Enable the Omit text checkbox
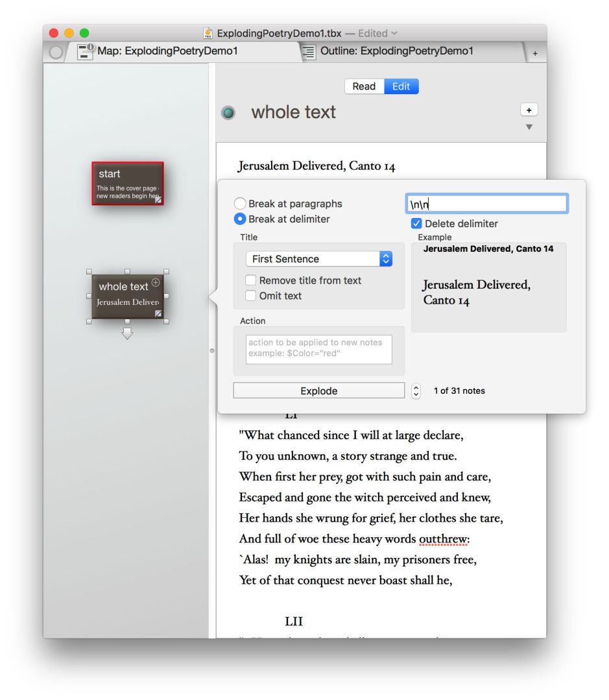Image resolution: width=609 pixels, height=700 pixels. pyautogui.click(x=250, y=296)
